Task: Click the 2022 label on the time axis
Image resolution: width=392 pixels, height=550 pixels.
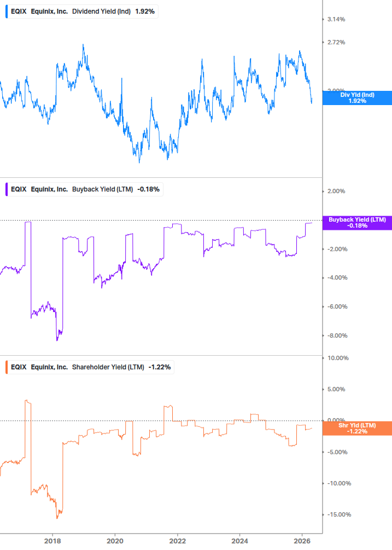Action: click(178, 541)
